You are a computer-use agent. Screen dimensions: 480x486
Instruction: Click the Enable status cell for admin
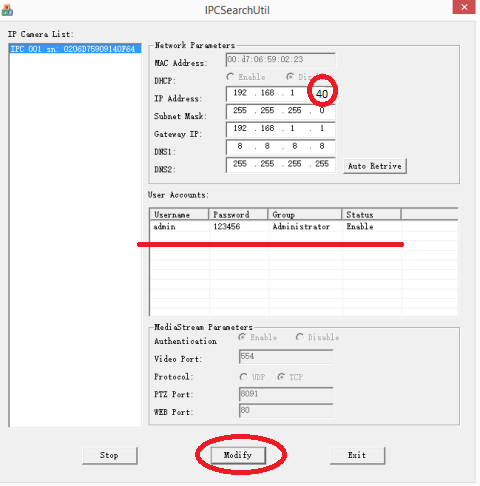point(360,227)
